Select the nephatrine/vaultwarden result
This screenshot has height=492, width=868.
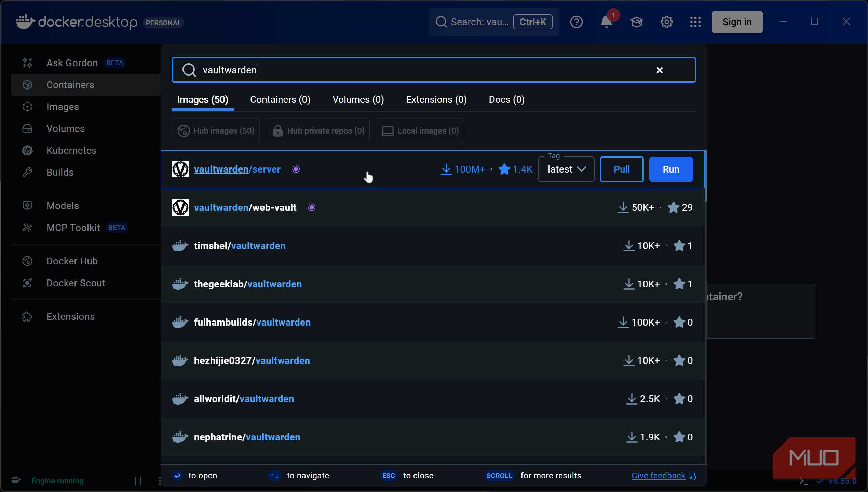point(433,437)
